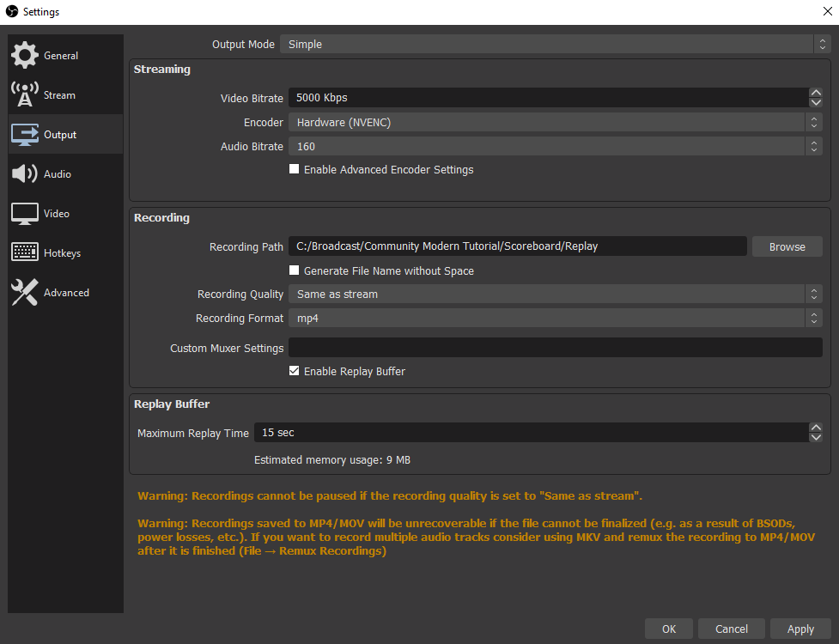Open the Recording Quality dropdown
Image resolution: width=839 pixels, height=644 pixels.
[556, 294]
